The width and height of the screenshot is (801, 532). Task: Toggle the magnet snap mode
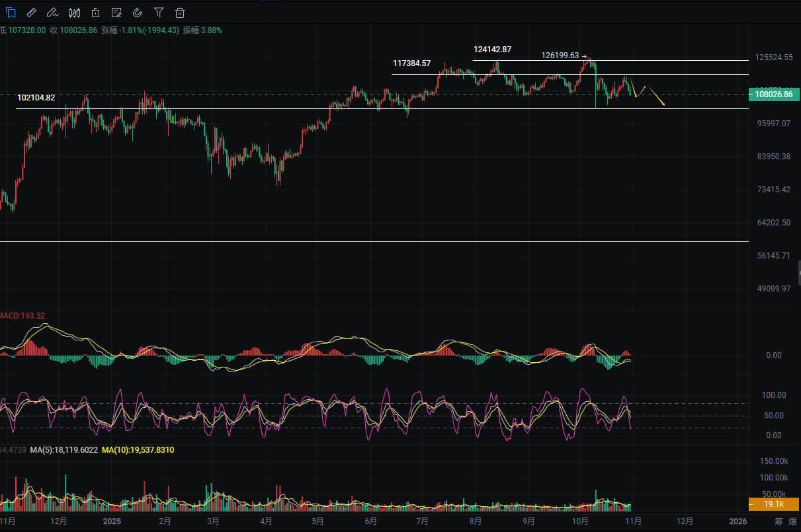138,12
